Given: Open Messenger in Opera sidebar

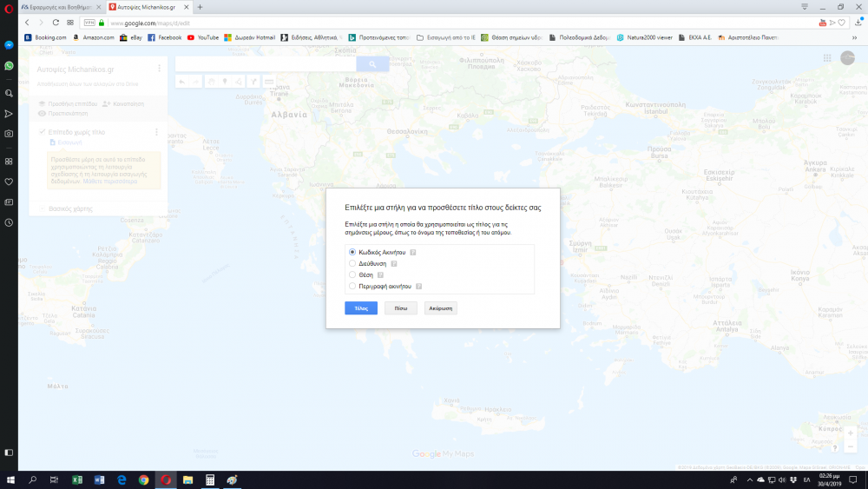Looking at the screenshot, I should (x=9, y=45).
